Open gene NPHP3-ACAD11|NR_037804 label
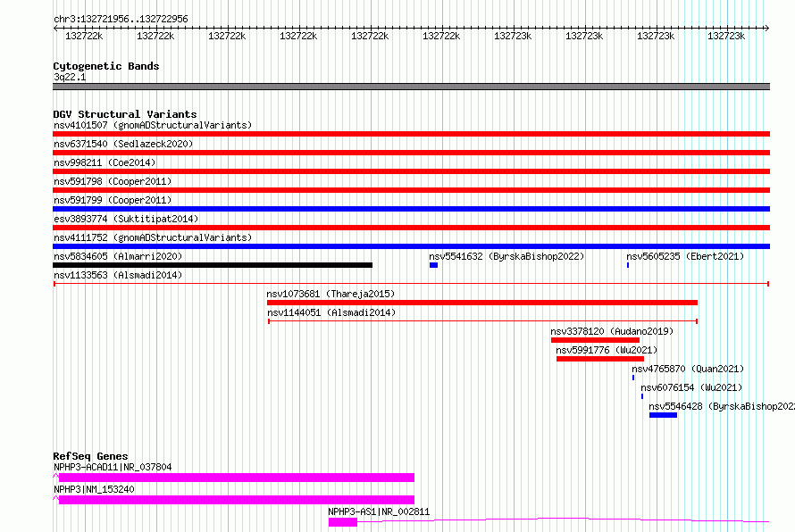Screen dimensions: 795x532 coord(113,467)
